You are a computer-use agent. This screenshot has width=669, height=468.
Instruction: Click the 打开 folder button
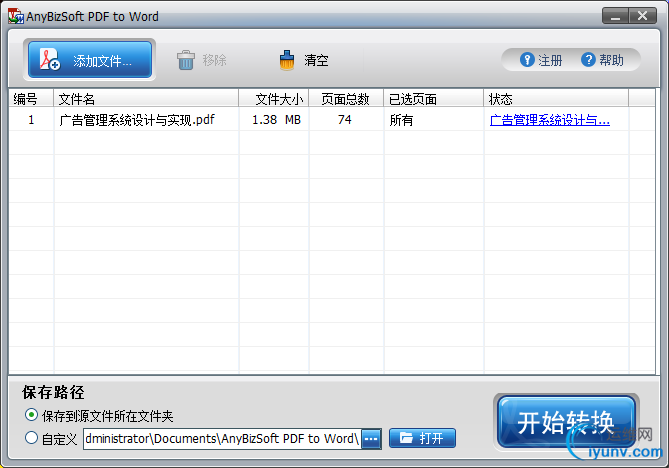[x=422, y=438]
